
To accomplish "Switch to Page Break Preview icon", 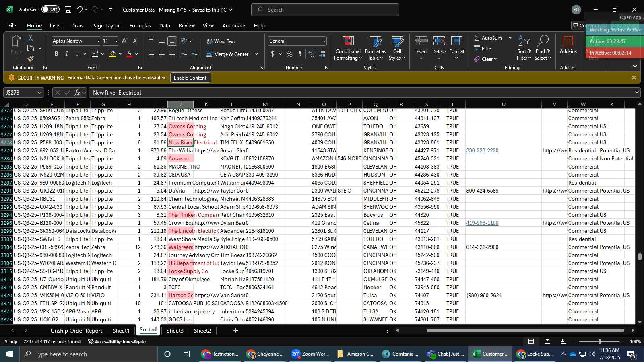I will click(x=563, y=341).
